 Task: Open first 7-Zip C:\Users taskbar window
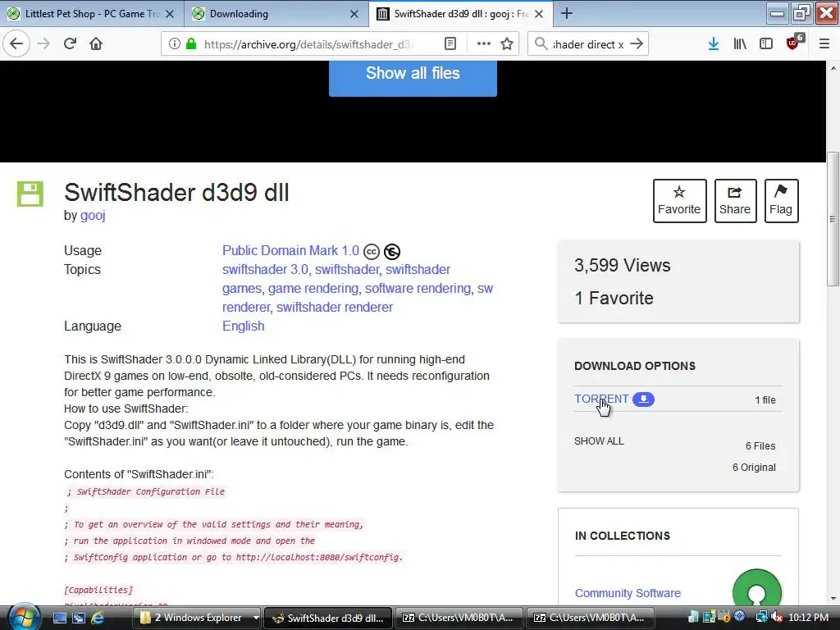[459, 618]
